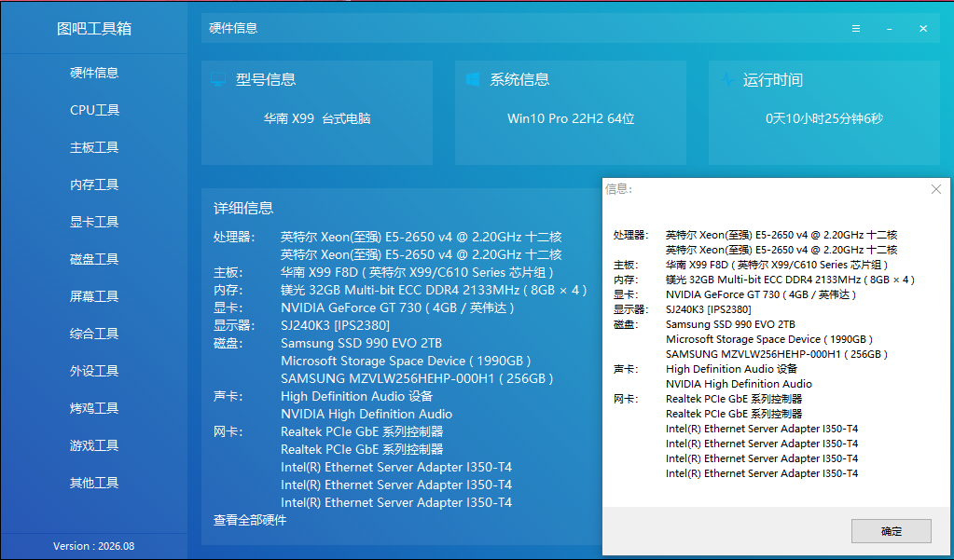Image resolution: width=954 pixels, height=560 pixels.
Task: Click the 查看全部硬件 link
Action: click(249, 520)
